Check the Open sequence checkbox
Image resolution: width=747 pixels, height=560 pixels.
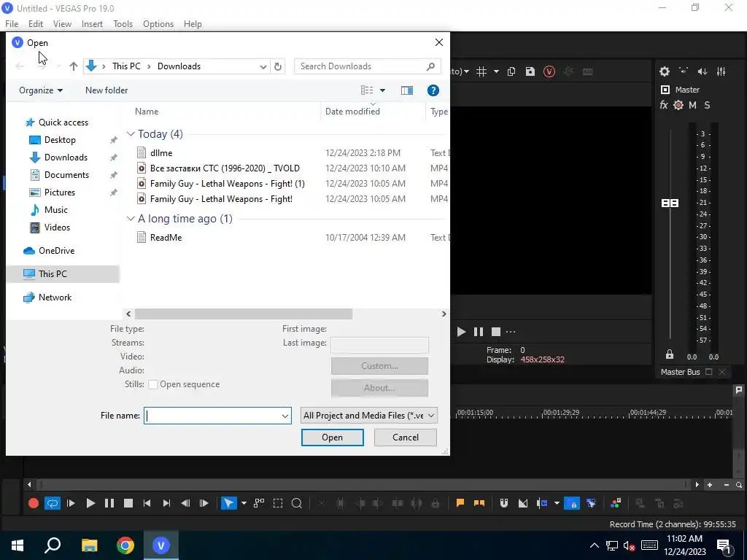coord(153,385)
